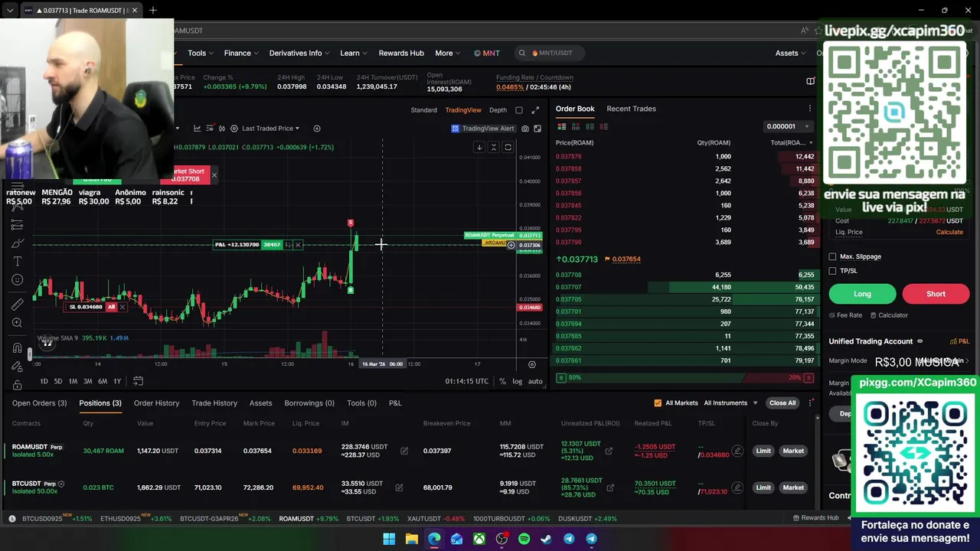Enable the TP/SL checkbox

[x=833, y=271]
